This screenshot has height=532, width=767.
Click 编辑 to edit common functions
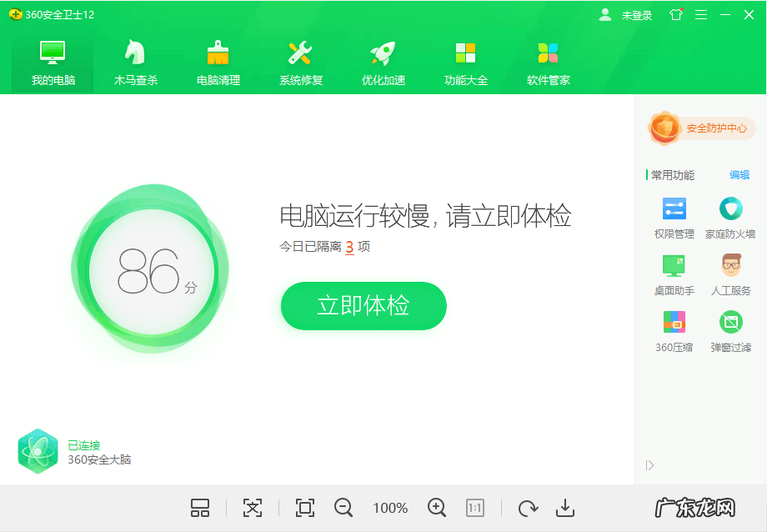tap(738, 175)
